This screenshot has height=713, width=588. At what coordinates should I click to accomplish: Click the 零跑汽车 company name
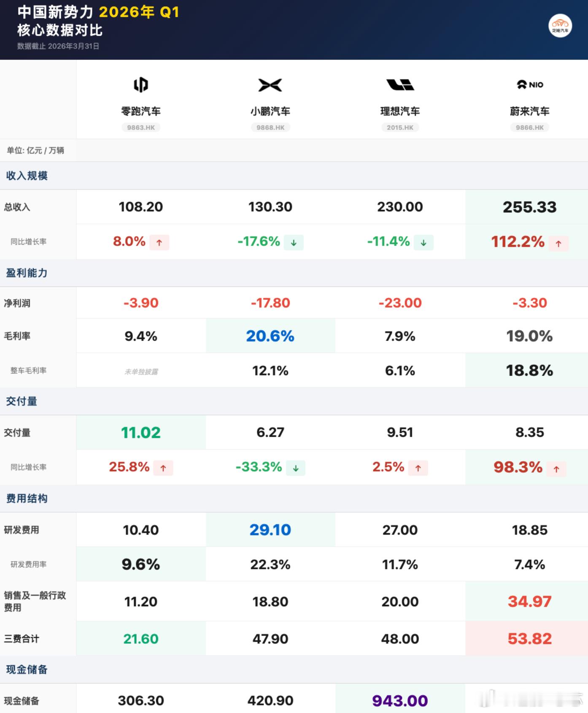click(x=141, y=111)
